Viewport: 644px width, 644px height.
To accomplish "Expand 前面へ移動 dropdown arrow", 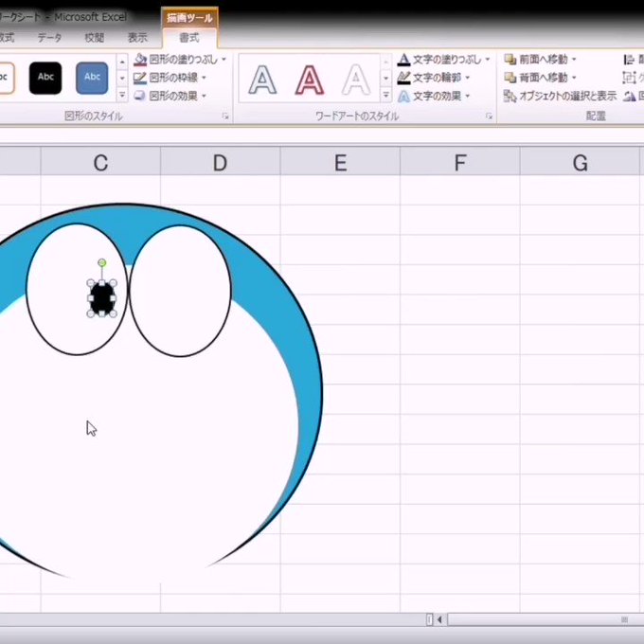I will pos(574,60).
